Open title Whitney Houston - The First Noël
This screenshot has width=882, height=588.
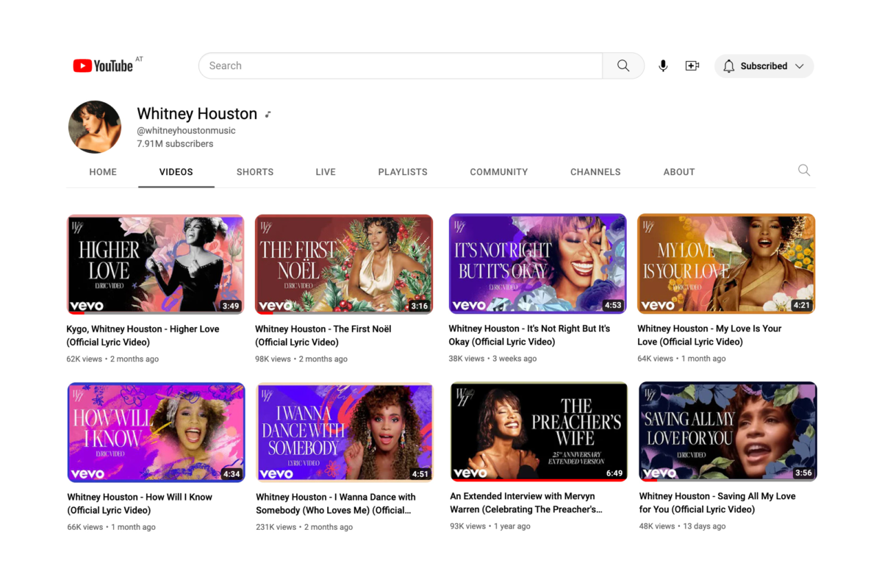pyautogui.click(x=323, y=335)
